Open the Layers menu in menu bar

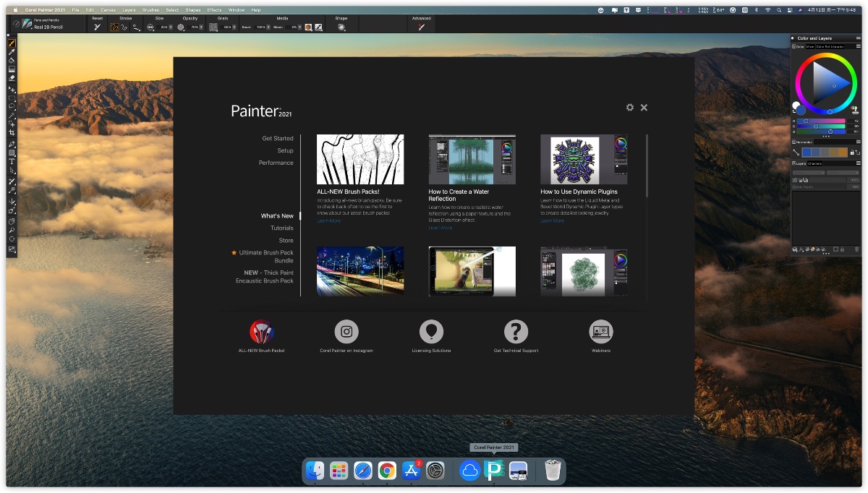click(x=129, y=10)
